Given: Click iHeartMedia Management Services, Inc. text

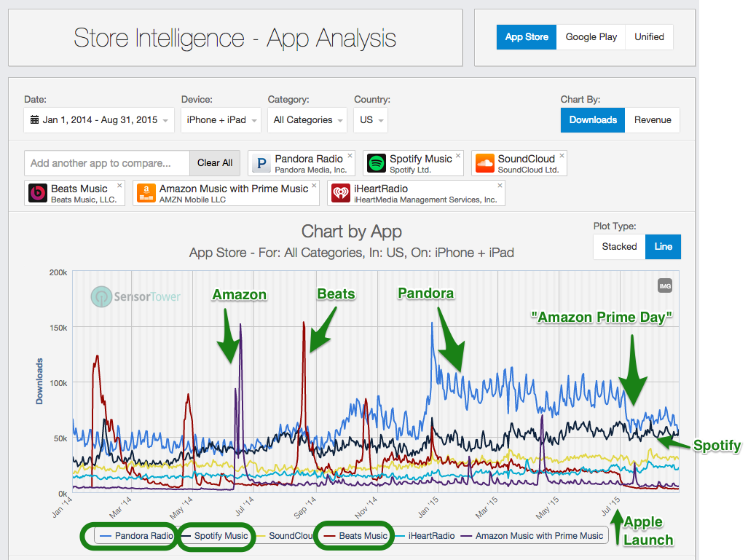Looking at the screenshot, I should tap(425, 200).
